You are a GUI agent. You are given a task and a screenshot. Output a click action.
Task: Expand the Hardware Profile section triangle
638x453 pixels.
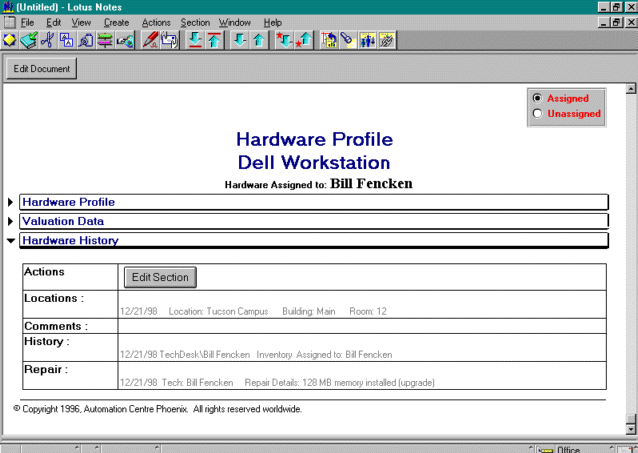coord(11,202)
